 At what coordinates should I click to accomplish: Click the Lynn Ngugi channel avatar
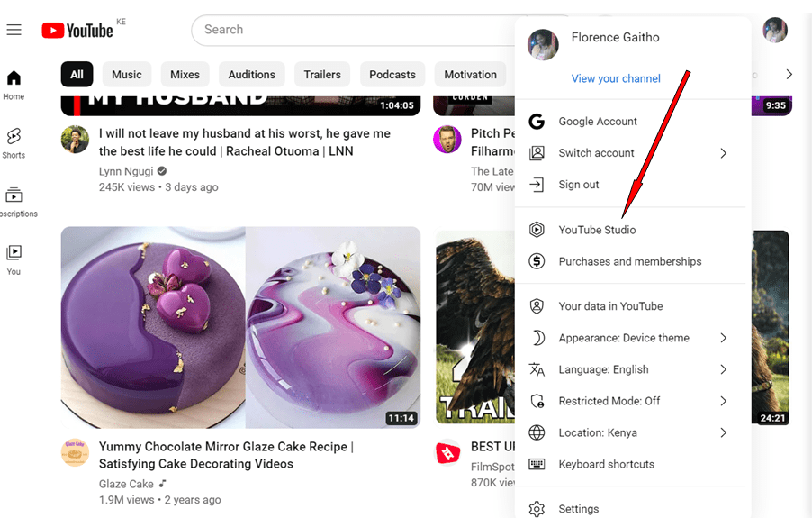click(75, 140)
